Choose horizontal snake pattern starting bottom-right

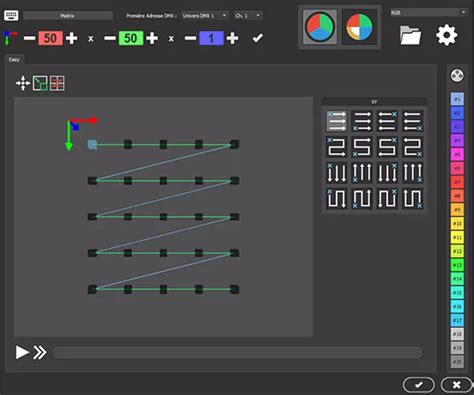click(x=412, y=147)
